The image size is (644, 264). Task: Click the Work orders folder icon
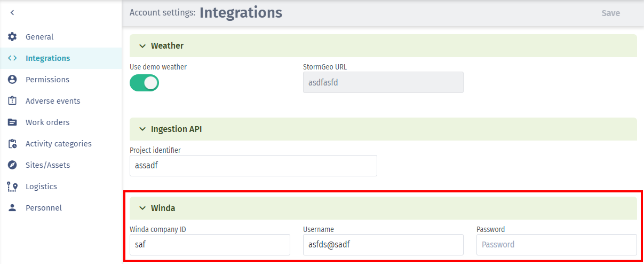[12, 122]
